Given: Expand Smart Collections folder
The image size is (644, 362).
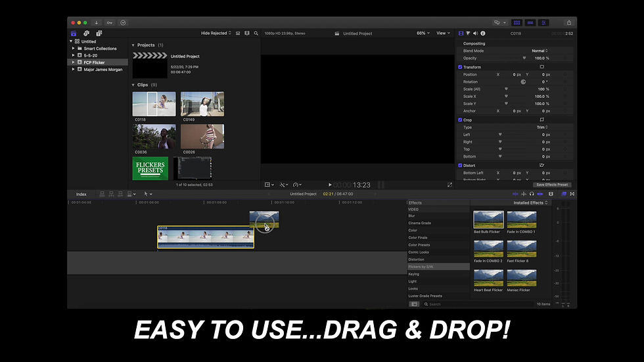Looking at the screenshot, I should tap(74, 49).
